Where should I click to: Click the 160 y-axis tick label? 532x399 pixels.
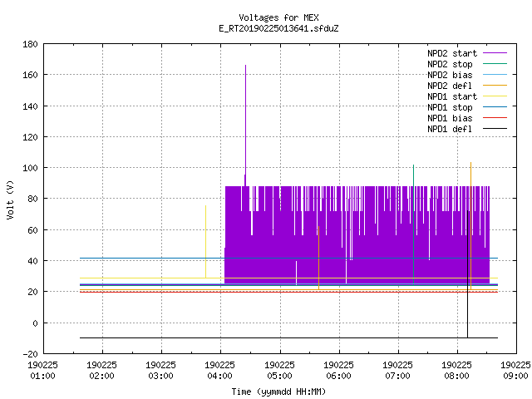tap(30, 75)
